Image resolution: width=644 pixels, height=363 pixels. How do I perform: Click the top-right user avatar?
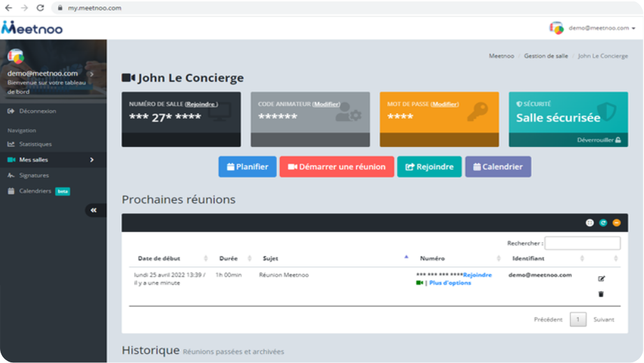pos(557,28)
